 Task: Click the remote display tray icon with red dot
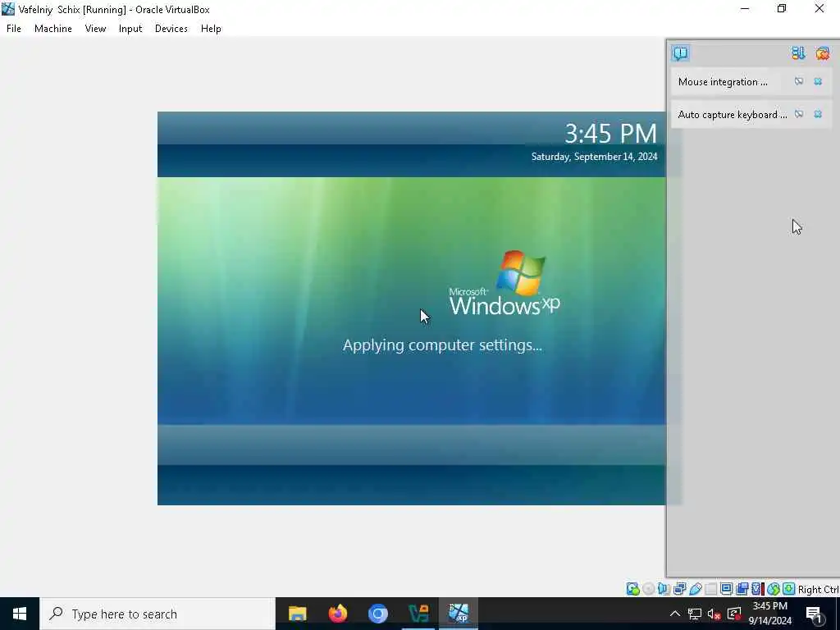[734, 614]
